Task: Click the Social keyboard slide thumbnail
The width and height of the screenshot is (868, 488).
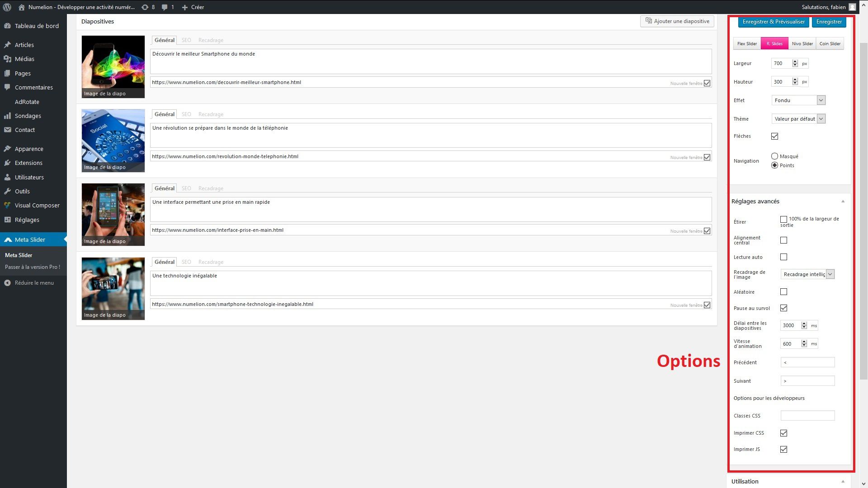Action: 113,141
